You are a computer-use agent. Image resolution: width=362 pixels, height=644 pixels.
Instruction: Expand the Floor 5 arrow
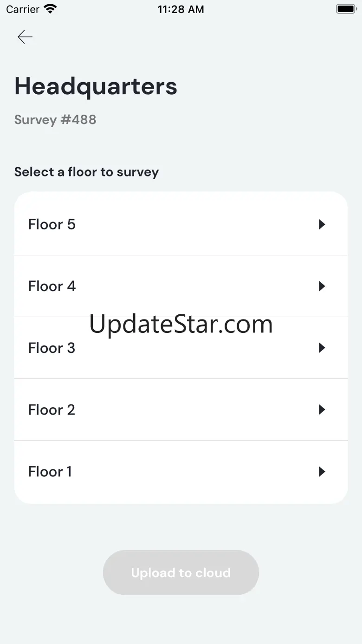point(322,225)
